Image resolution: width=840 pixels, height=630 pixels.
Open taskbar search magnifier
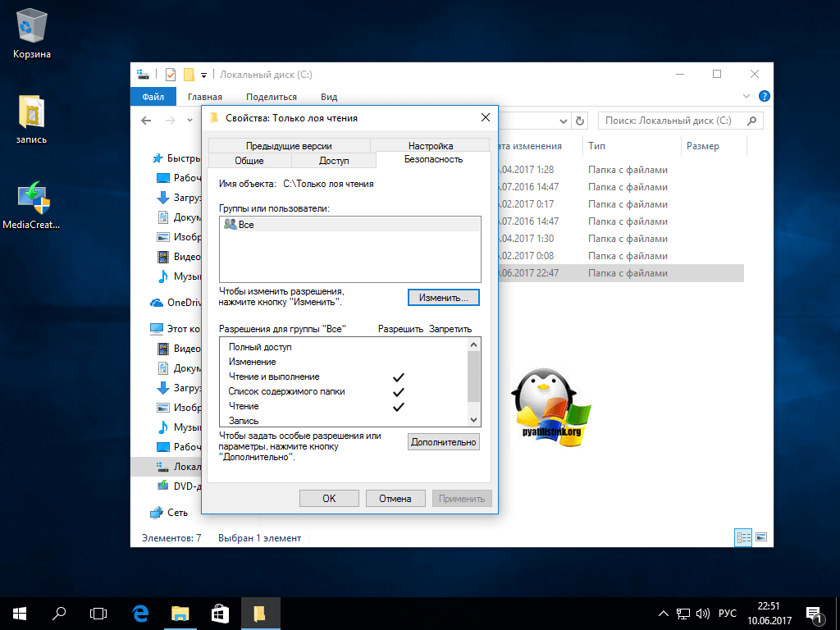(59, 614)
